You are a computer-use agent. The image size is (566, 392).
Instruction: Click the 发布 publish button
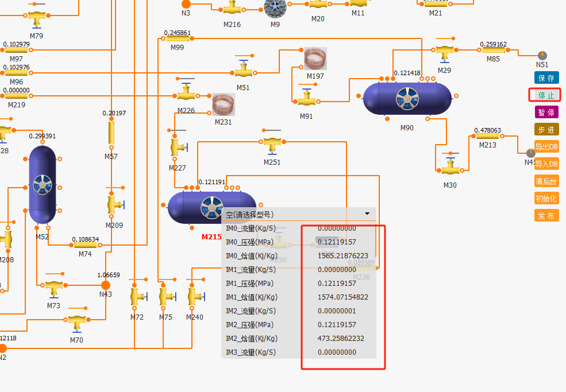coord(546,216)
